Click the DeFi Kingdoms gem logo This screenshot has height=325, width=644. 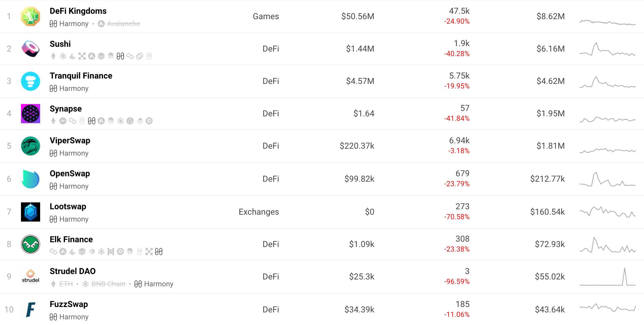(30, 16)
